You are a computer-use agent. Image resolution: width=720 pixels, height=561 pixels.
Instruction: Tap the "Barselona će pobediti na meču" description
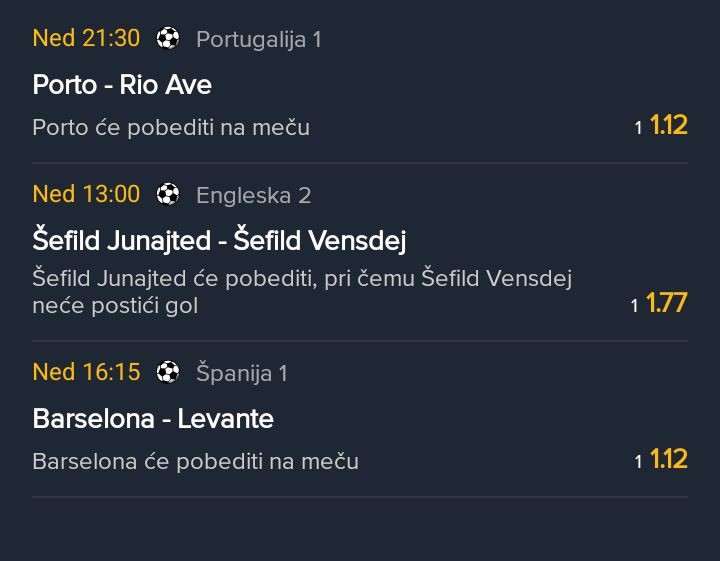(x=195, y=462)
